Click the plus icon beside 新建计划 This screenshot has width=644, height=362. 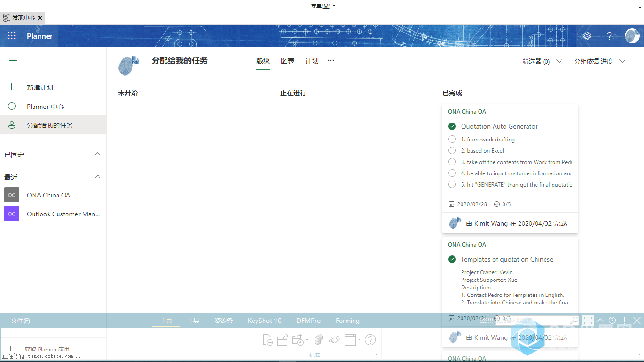[x=12, y=87]
